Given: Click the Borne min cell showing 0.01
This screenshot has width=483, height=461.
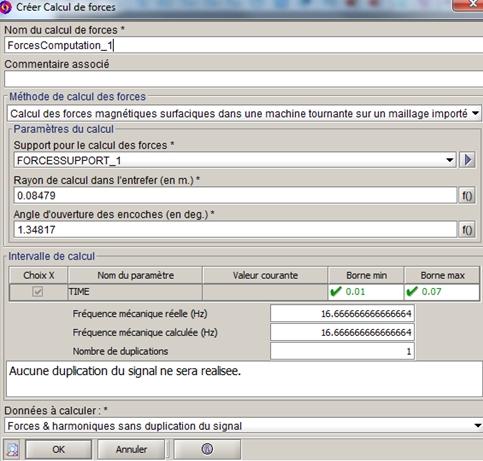Looking at the screenshot, I should pos(366,292).
